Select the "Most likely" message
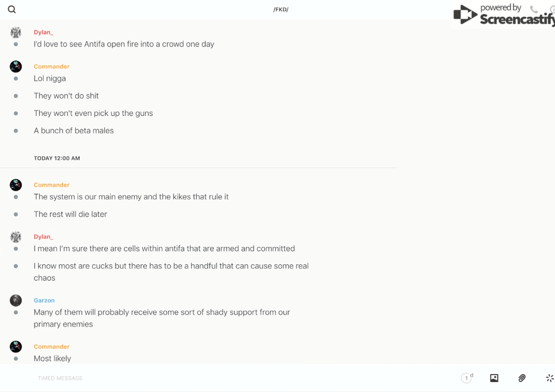This screenshot has width=555, height=392. coord(52,358)
